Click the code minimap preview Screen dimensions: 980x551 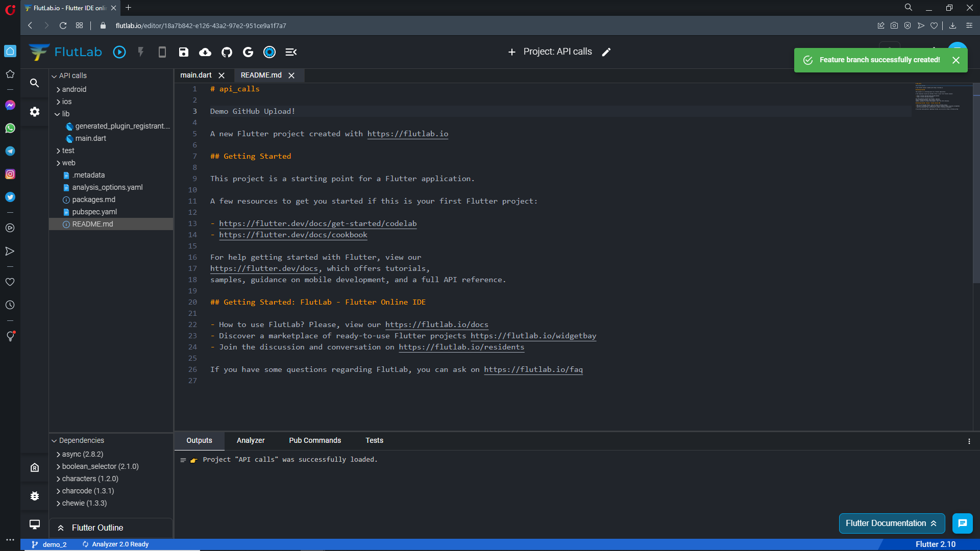[937, 97]
